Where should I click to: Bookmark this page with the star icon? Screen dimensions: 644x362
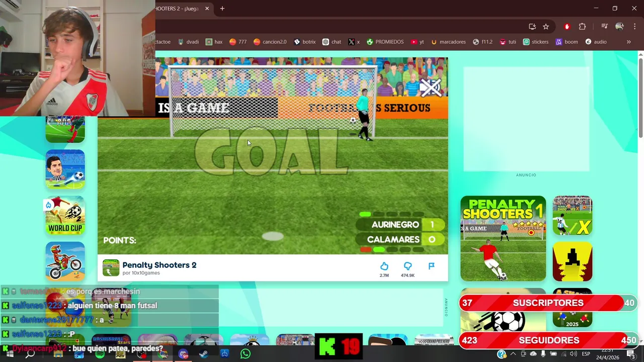click(x=546, y=27)
